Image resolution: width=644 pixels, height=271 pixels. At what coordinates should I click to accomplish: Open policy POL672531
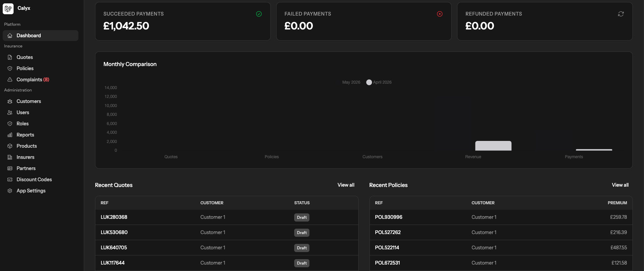387,263
